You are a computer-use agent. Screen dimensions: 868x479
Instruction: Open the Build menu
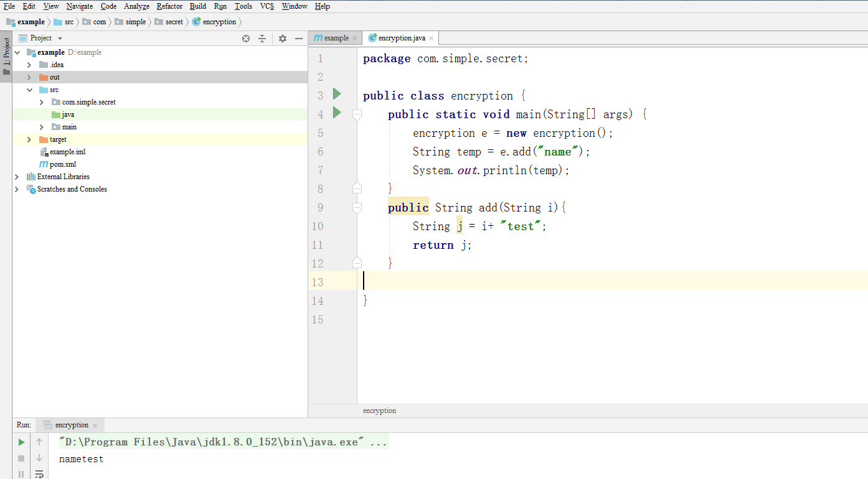[x=198, y=6]
